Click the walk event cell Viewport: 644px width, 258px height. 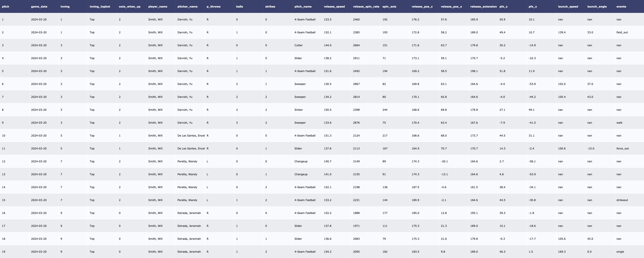[x=619, y=123]
